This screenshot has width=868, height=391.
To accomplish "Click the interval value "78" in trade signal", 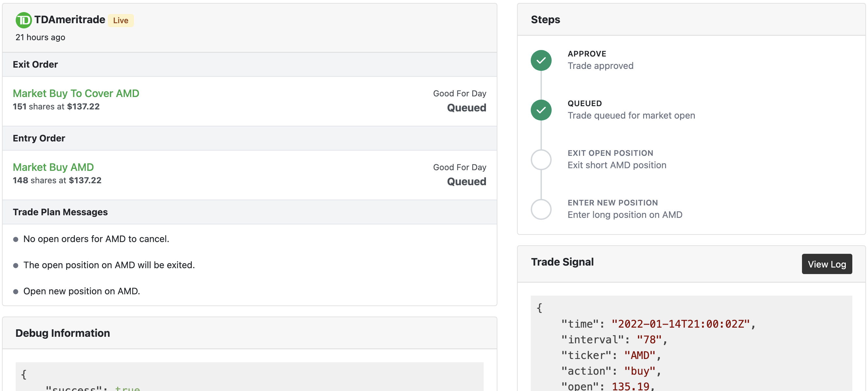I will pos(649,339).
